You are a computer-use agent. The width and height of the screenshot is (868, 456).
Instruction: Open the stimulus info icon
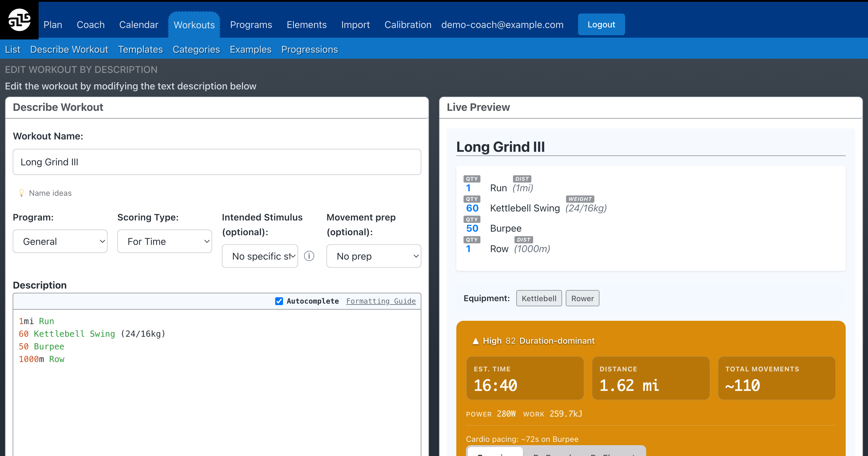pyautogui.click(x=309, y=256)
